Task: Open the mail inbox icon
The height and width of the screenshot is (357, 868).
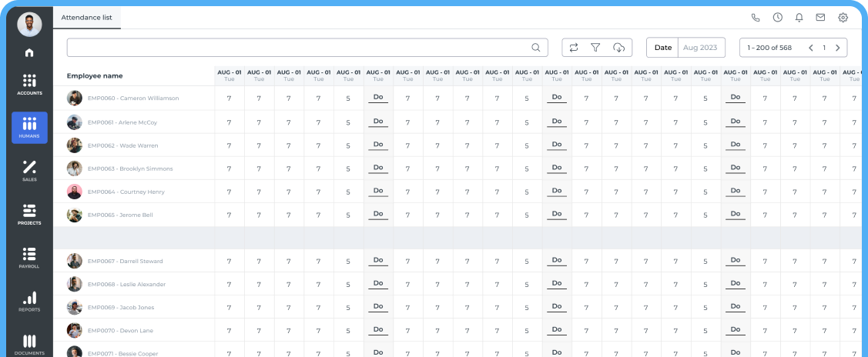Action: click(x=821, y=17)
